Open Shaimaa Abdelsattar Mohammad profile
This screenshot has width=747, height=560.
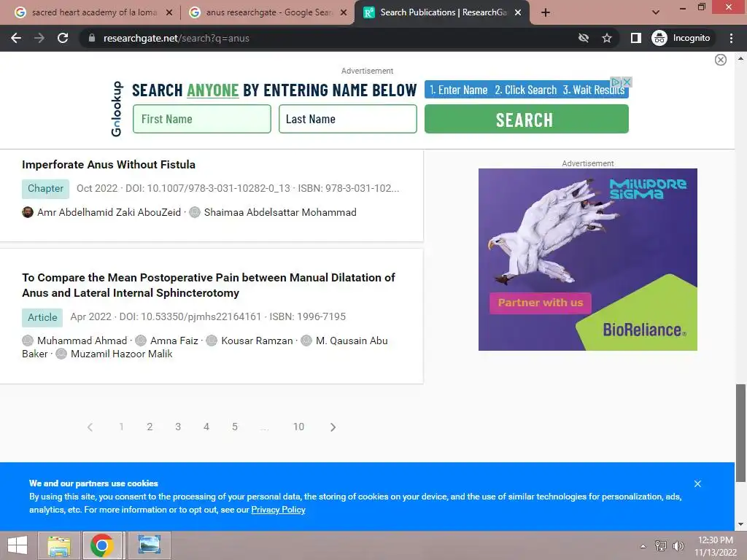click(280, 212)
